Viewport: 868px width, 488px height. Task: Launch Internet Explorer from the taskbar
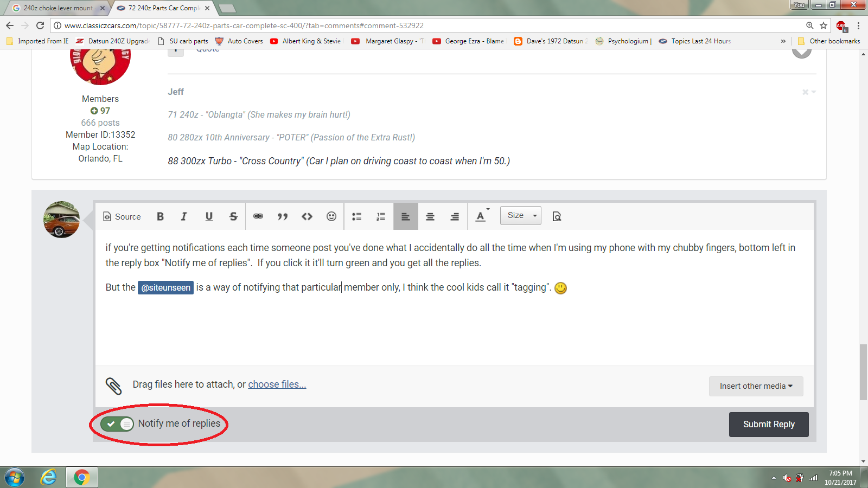pos(49,478)
